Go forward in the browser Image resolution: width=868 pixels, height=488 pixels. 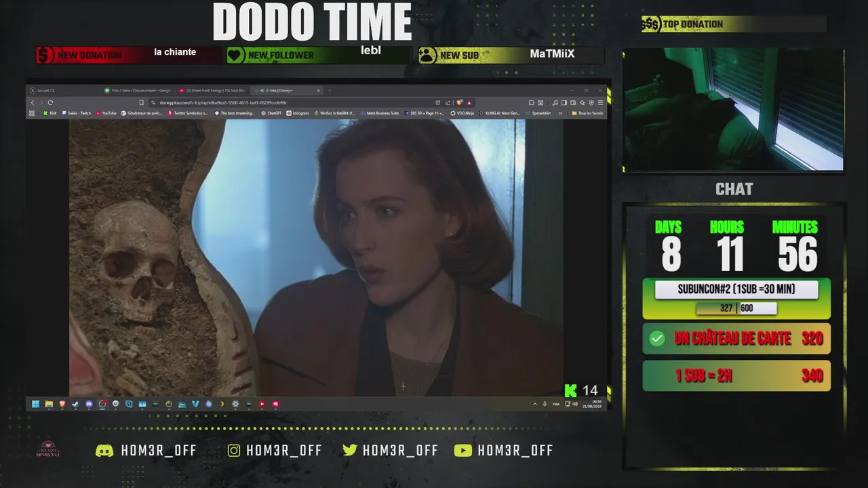click(41, 102)
